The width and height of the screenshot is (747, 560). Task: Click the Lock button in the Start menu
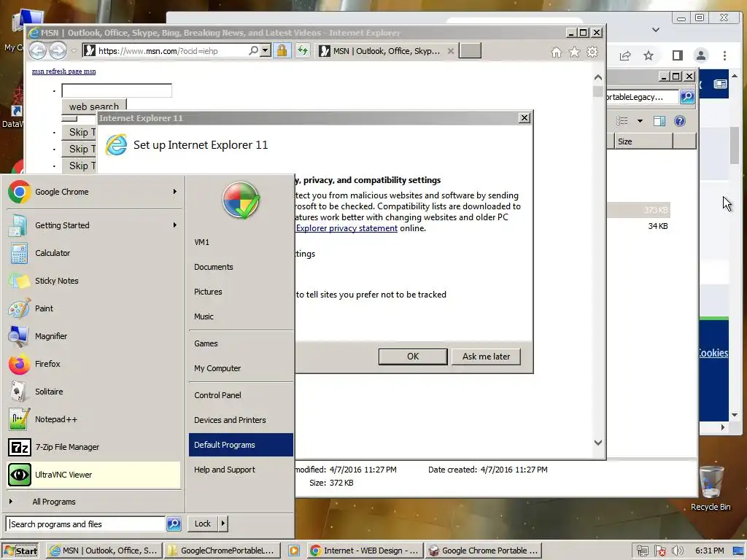tap(203, 524)
